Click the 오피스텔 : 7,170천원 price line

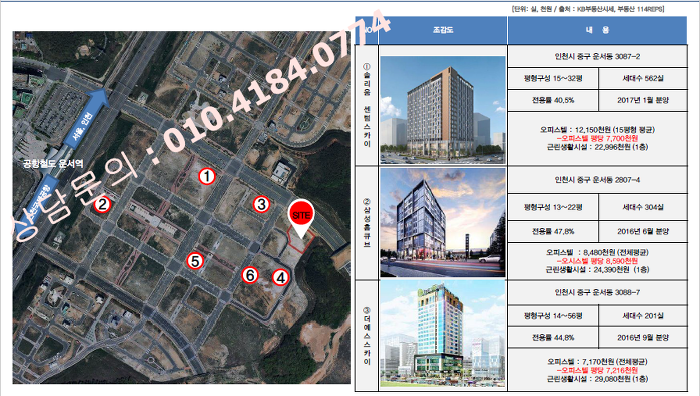[597, 362]
